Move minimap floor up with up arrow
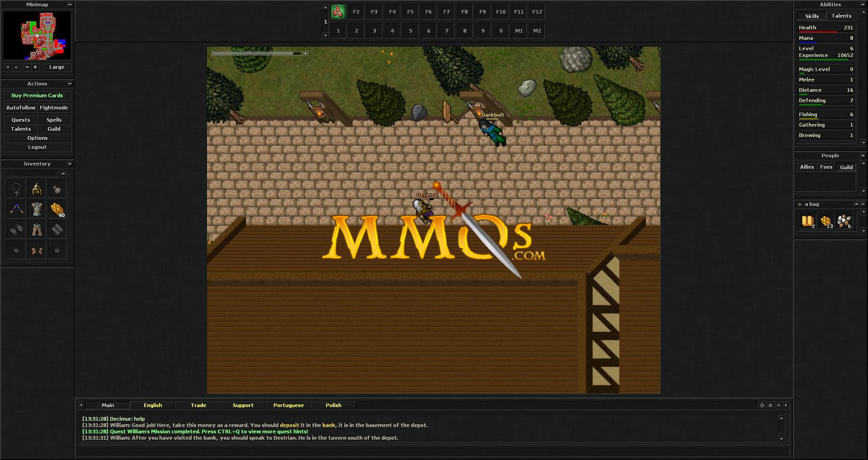868x460 pixels. click(16, 67)
